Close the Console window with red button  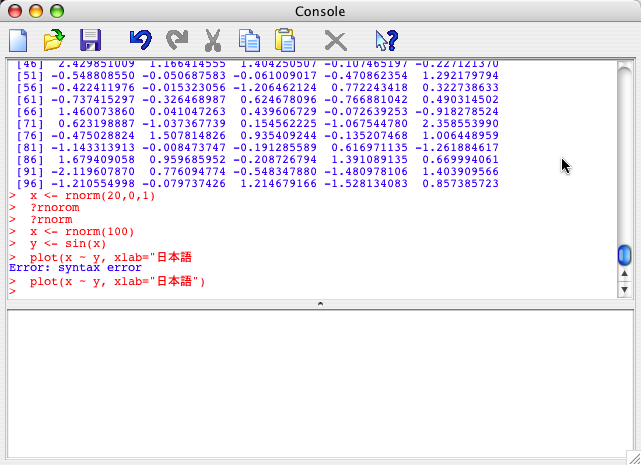coord(15,12)
